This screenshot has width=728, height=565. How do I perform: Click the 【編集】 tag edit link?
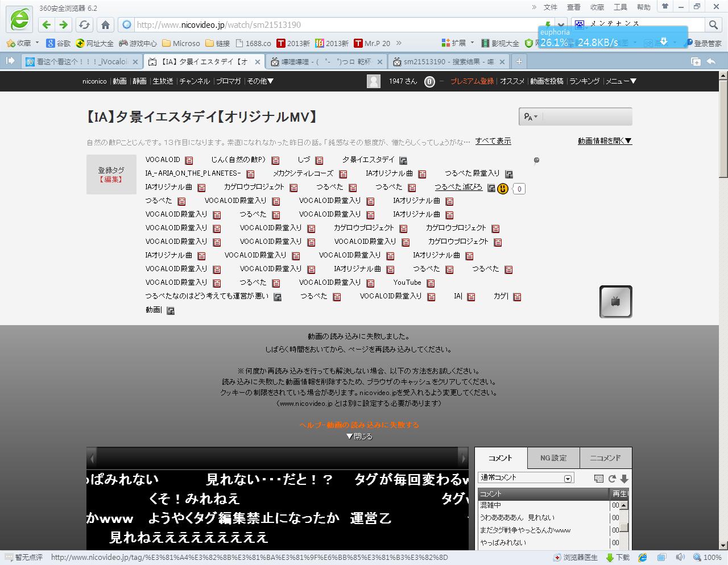[x=111, y=180]
